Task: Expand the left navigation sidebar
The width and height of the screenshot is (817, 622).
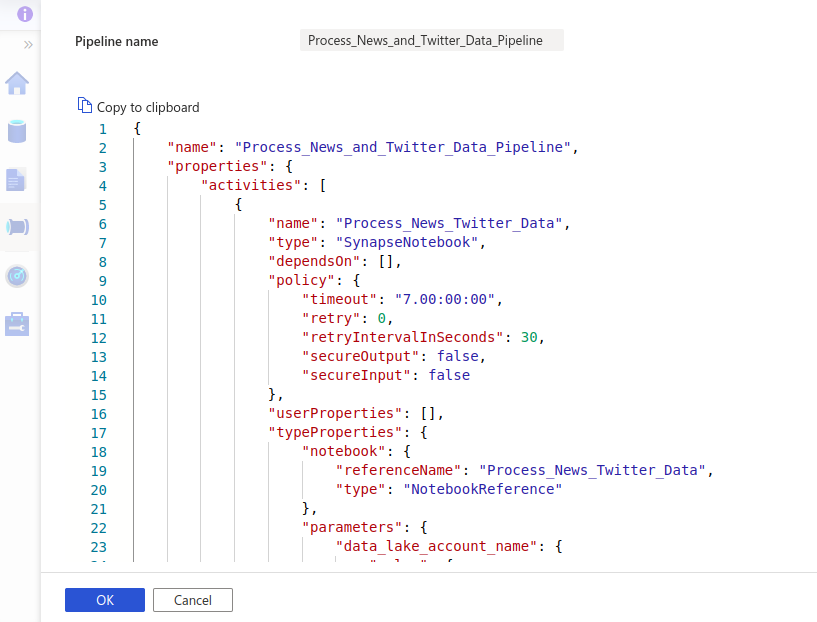Action: (28, 45)
